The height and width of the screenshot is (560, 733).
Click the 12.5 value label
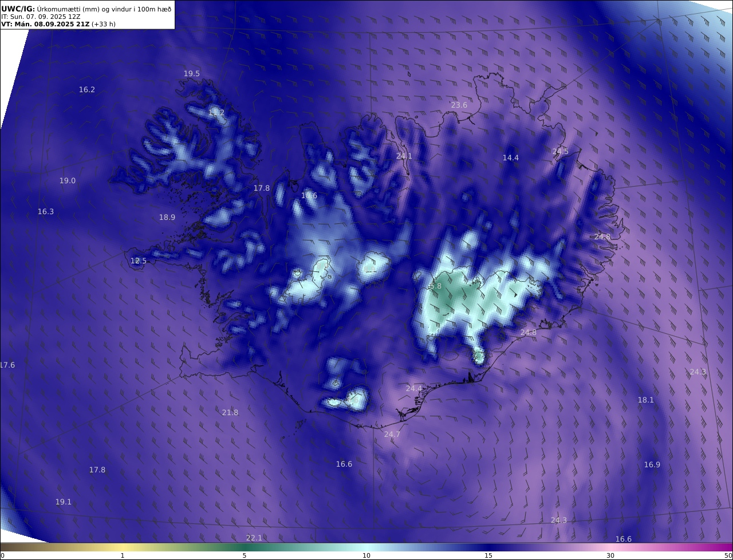click(139, 261)
